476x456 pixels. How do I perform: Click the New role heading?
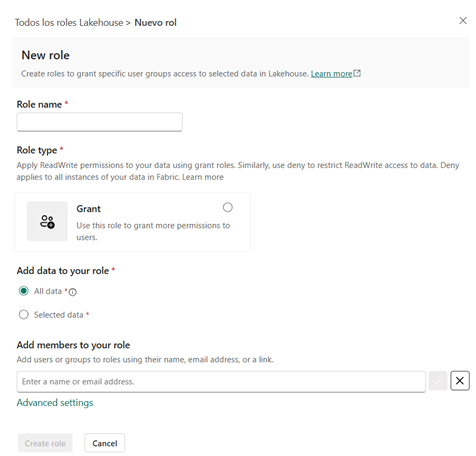coord(46,55)
